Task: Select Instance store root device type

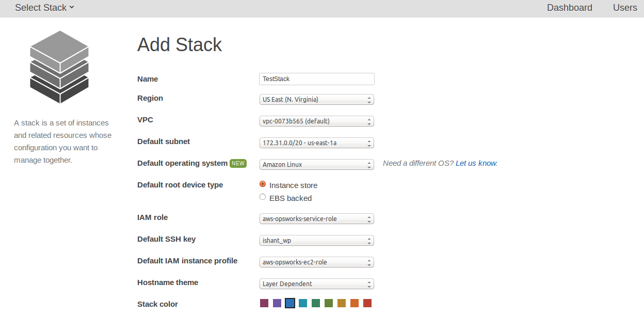Action: tap(263, 184)
